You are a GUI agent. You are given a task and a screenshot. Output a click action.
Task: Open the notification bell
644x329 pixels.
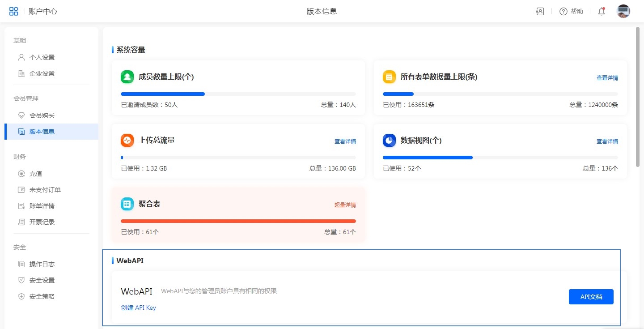pyautogui.click(x=601, y=12)
